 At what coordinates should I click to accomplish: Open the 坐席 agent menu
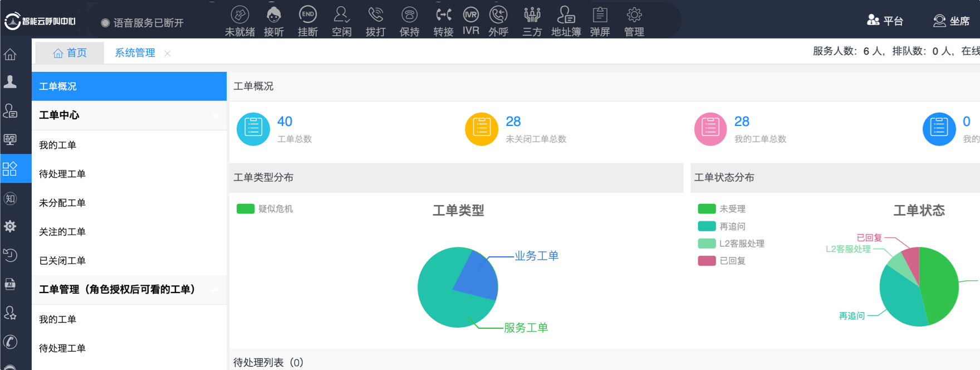[x=951, y=21]
